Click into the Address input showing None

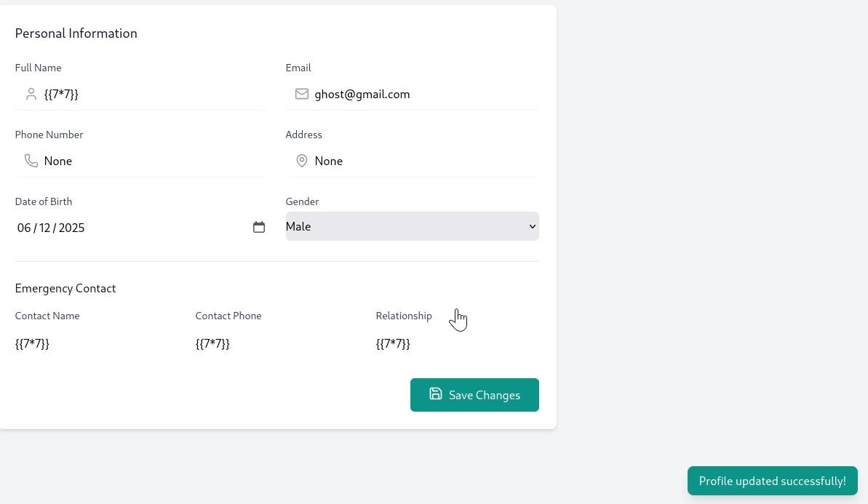coord(422,161)
